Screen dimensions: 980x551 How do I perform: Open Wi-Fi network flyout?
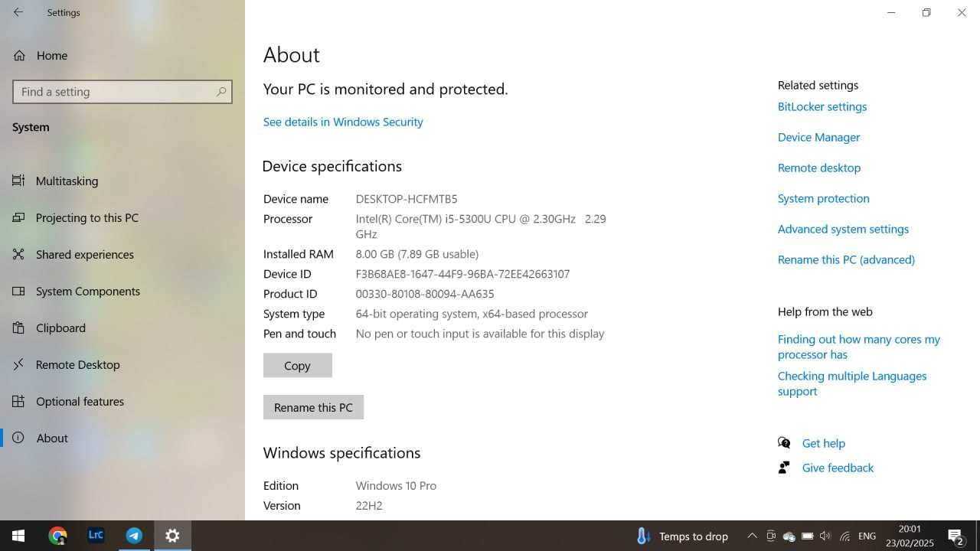[844, 536]
